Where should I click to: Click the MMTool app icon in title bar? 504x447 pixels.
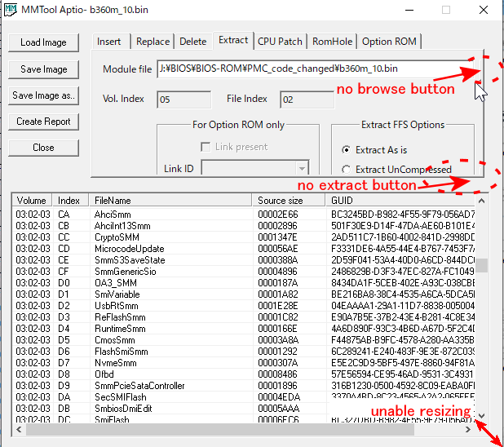[9, 10]
